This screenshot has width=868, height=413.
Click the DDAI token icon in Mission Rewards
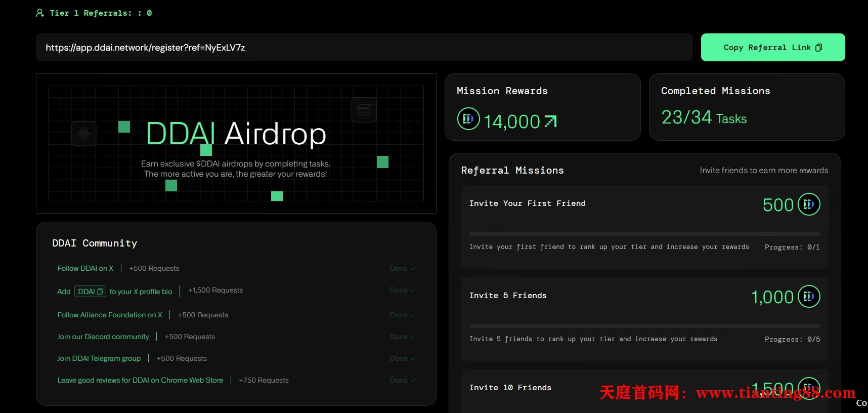tap(468, 119)
